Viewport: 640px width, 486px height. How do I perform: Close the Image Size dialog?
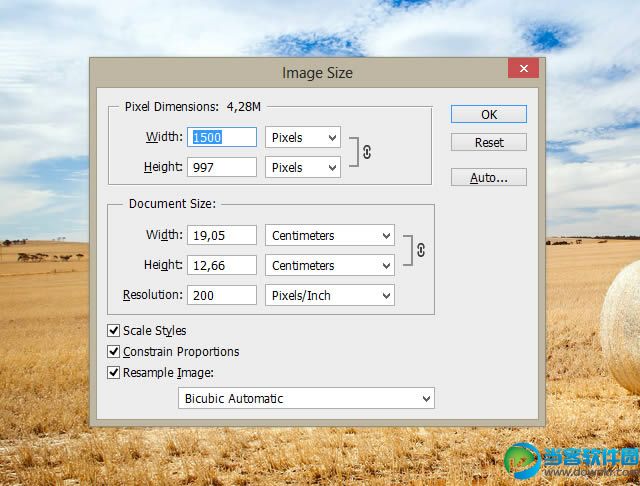tap(523, 68)
